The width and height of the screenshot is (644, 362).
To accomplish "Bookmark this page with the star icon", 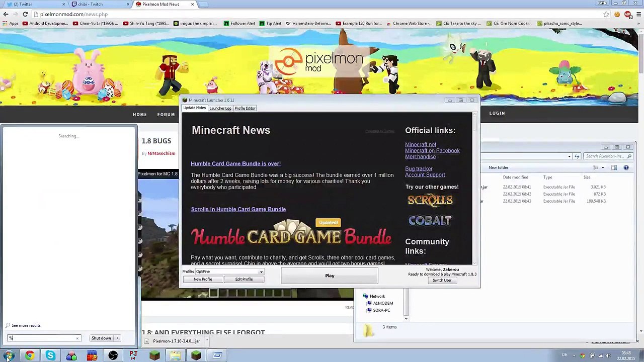I will [606, 14].
